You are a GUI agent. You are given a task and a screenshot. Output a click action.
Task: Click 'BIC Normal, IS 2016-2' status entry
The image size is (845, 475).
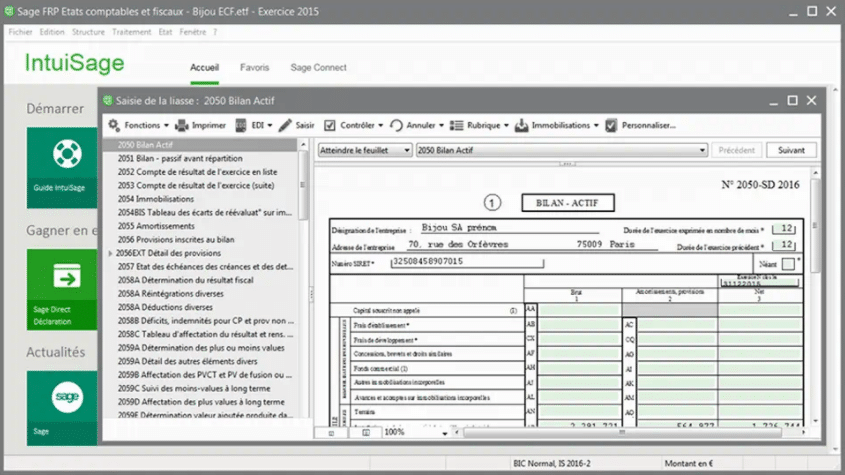[x=551, y=463]
